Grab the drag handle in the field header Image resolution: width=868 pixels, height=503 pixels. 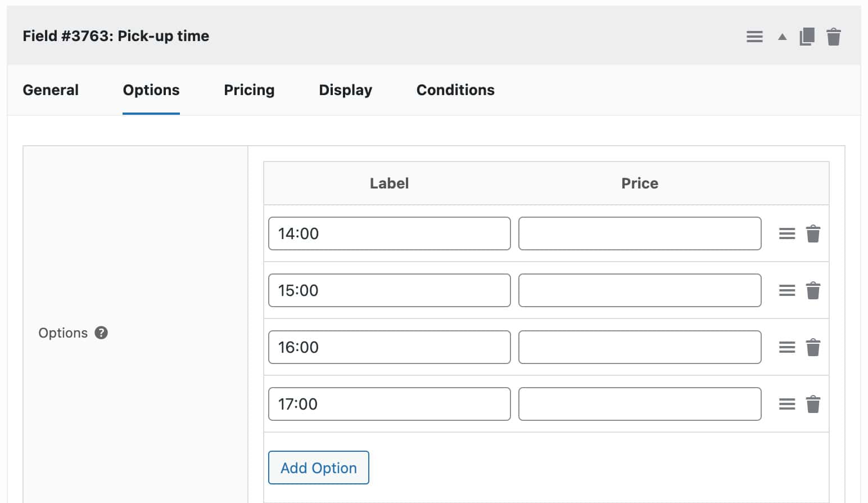[754, 36]
